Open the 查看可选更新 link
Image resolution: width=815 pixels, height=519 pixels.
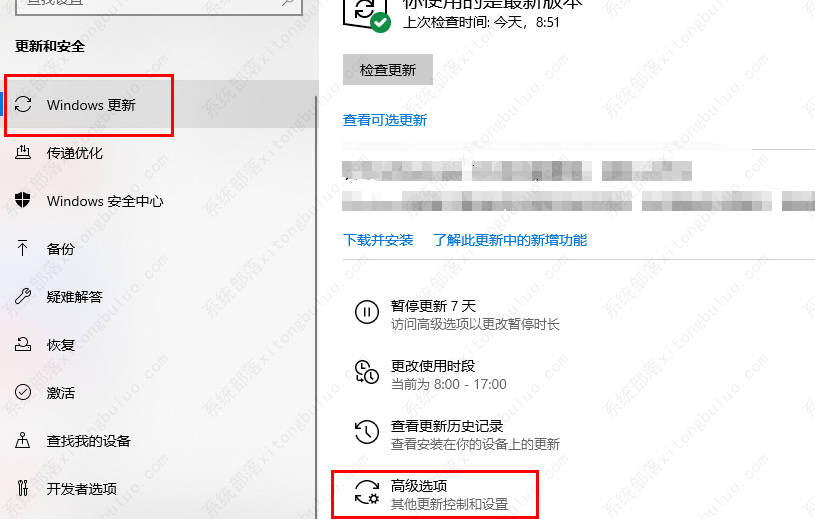(x=385, y=121)
